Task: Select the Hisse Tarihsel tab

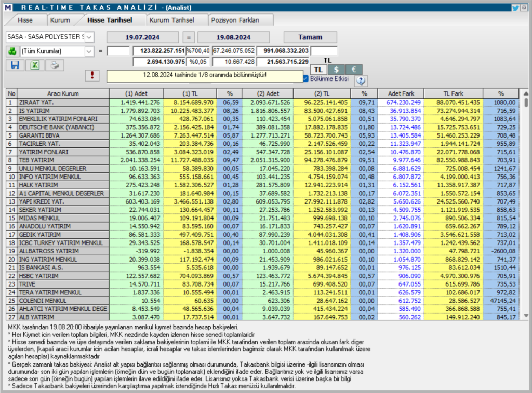Action: pos(110,20)
